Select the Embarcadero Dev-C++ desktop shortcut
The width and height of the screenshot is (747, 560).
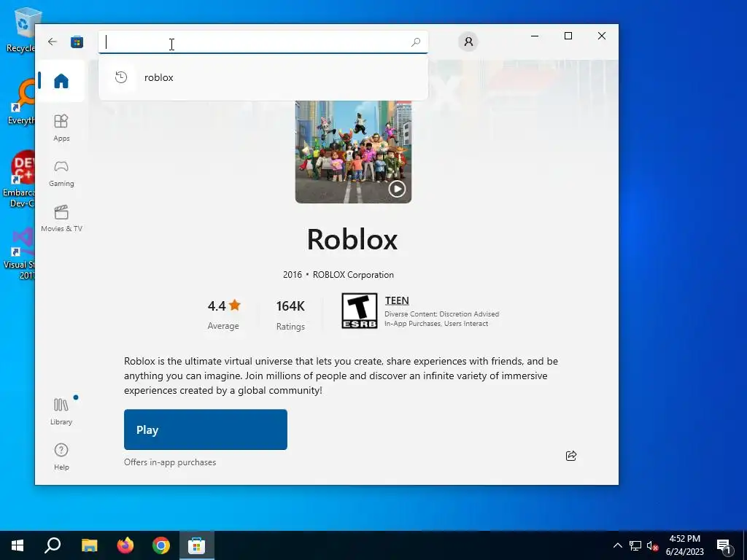point(19,179)
